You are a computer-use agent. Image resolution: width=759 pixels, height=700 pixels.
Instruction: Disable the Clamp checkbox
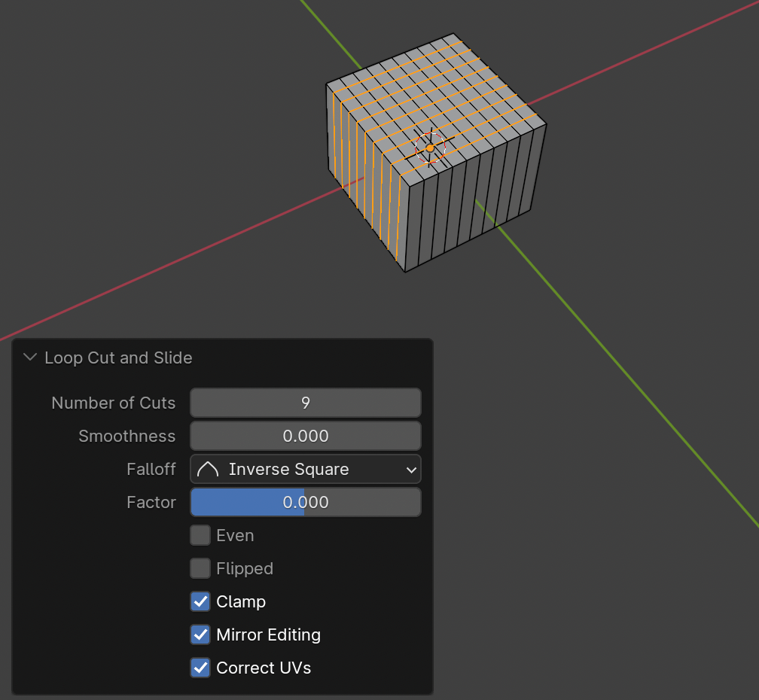(x=200, y=601)
